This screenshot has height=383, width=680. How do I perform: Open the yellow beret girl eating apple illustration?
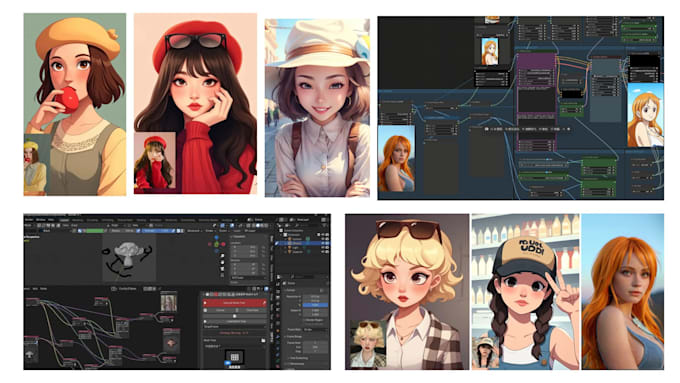pos(75,104)
